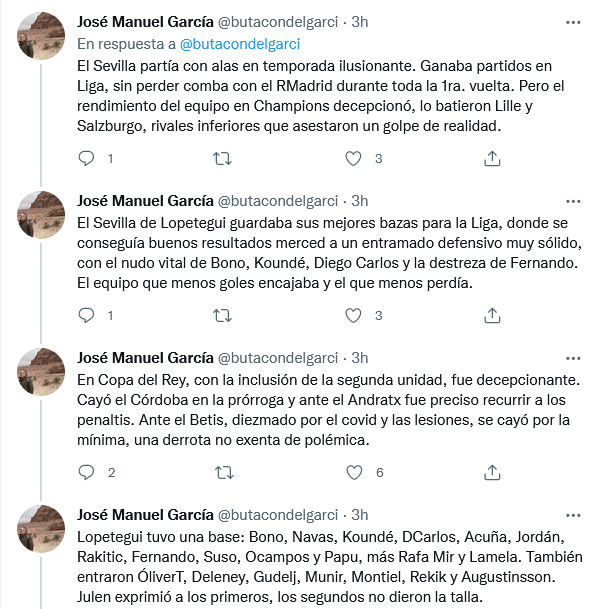
Task: Retweet the tweet about Bono, Koundé, Diego Carlos
Action: click(223, 315)
